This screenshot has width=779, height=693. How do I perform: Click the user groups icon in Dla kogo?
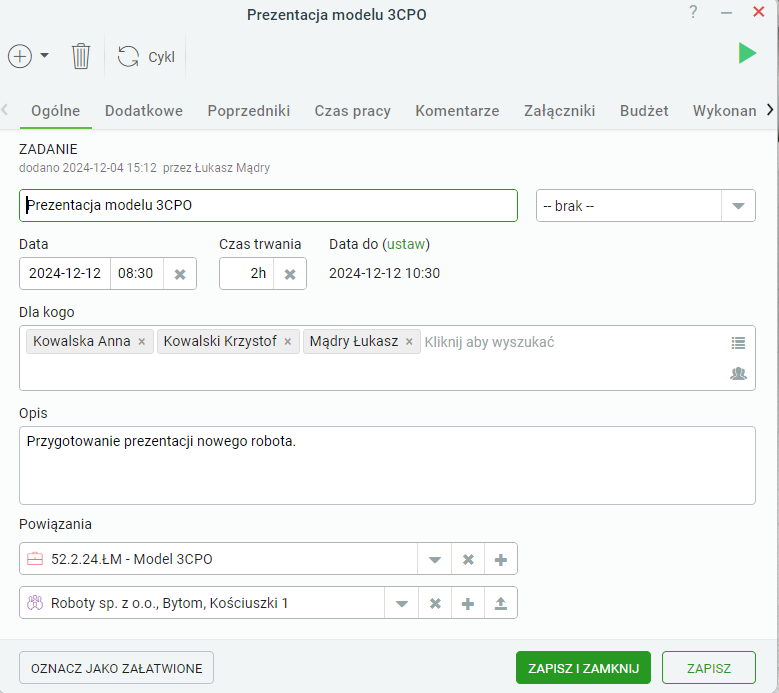click(738, 373)
